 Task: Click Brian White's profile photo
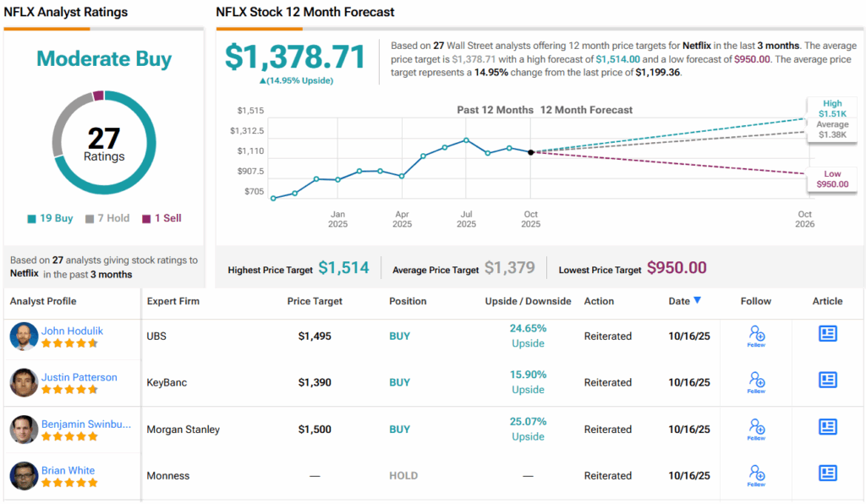24,476
